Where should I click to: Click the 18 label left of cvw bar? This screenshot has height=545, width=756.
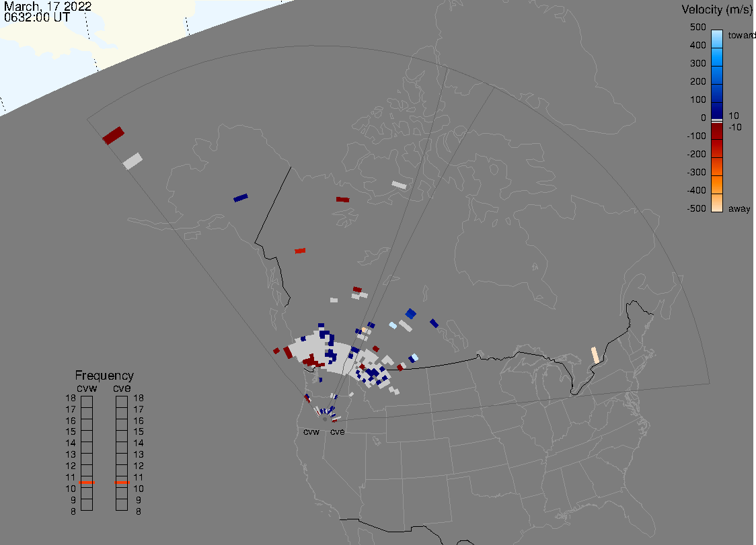71,398
